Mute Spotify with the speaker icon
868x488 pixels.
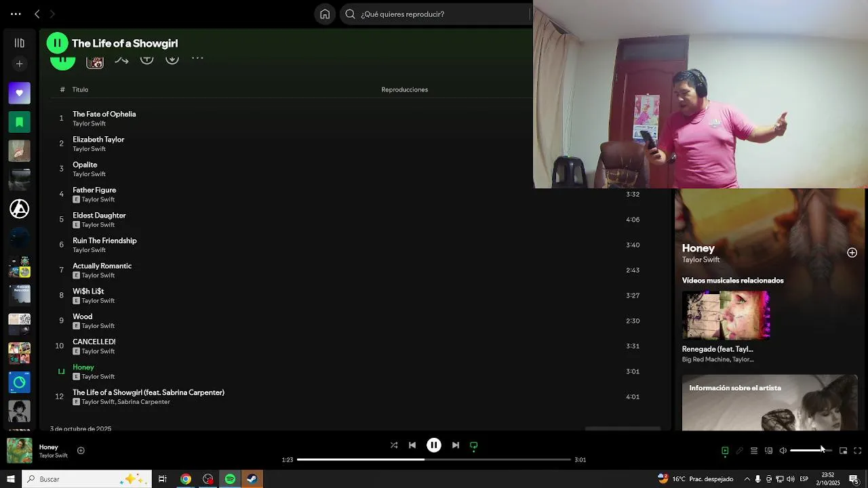(783, 451)
